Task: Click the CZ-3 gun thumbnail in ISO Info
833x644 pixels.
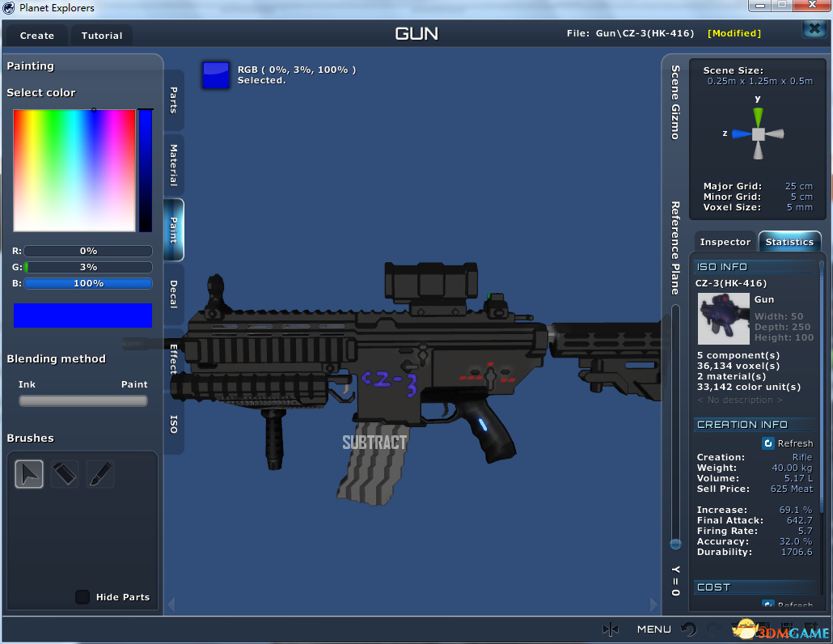Action: click(724, 318)
